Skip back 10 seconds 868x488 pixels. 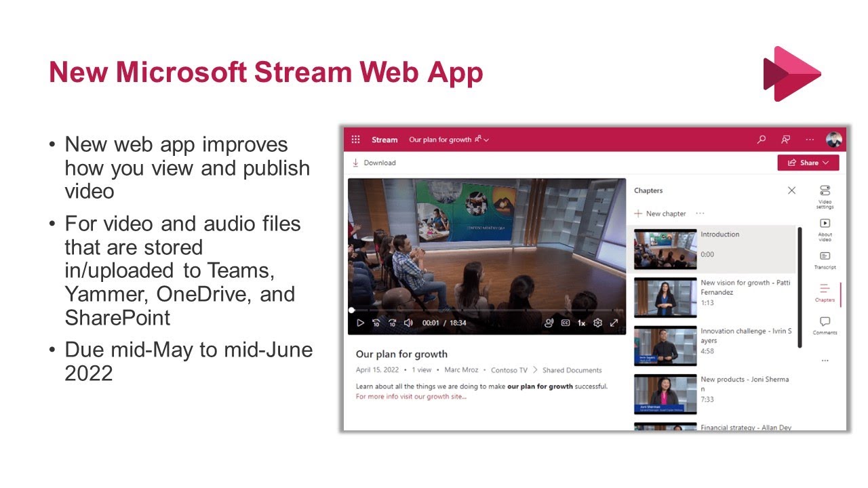pyautogui.click(x=376, y=323)
